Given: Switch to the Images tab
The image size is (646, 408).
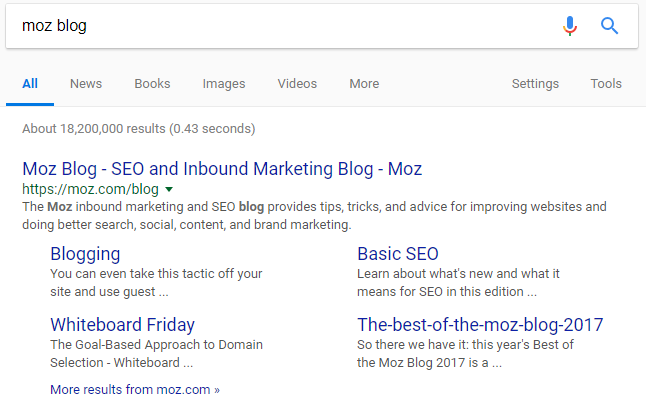Looking at the screenshot, I should 224,84.
